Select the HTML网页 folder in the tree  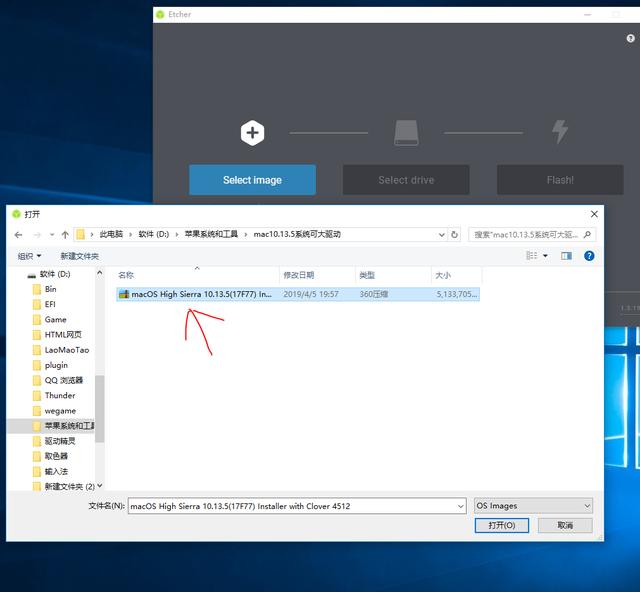(x=63, y=334)
